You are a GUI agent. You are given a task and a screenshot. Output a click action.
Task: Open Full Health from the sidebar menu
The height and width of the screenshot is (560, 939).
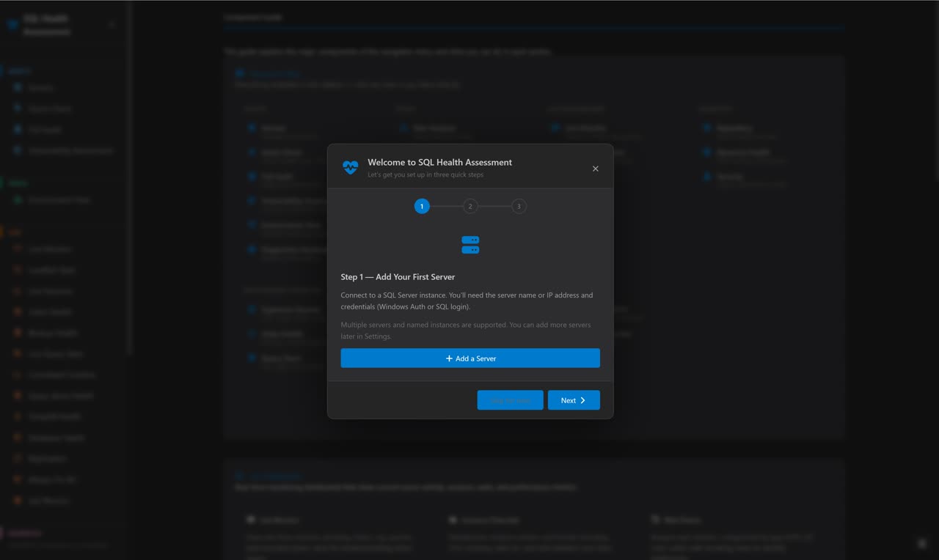click(x=17, y=129)
